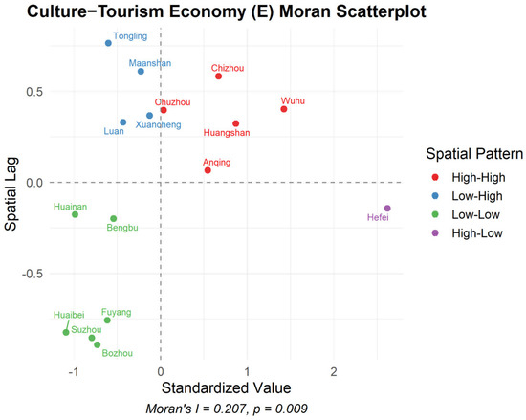Click the Huangshan red point

click(x=236, y=123)
